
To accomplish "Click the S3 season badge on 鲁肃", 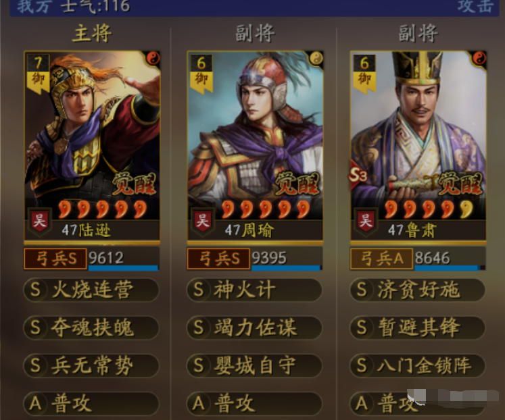I will tap(358, 176).
